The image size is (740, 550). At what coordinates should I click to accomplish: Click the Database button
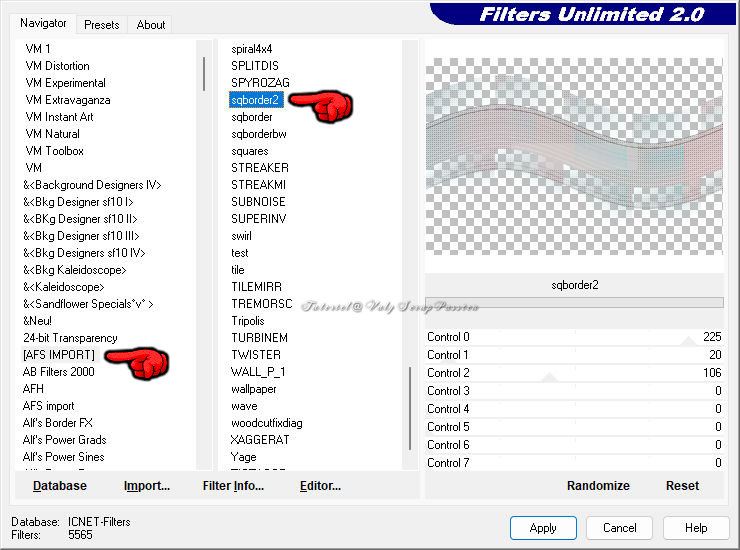pos(60,486)
